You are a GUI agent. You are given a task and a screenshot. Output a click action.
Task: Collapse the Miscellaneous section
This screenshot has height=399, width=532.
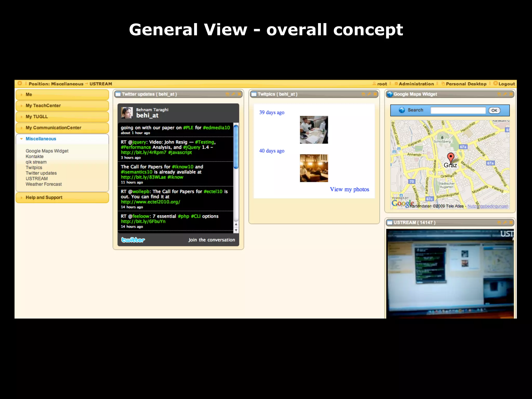pos(62,139)
